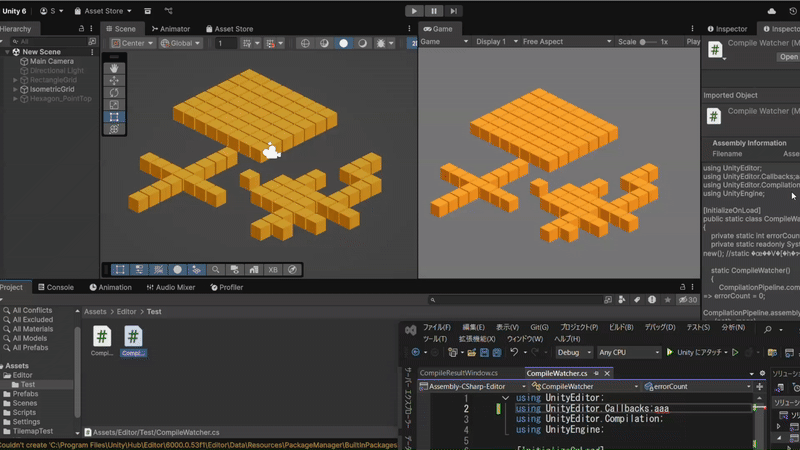Screen dimensions: 800x450
Task: Open the Game view mode dropdown
Action: pyautogui.click(x=444, y=42)
